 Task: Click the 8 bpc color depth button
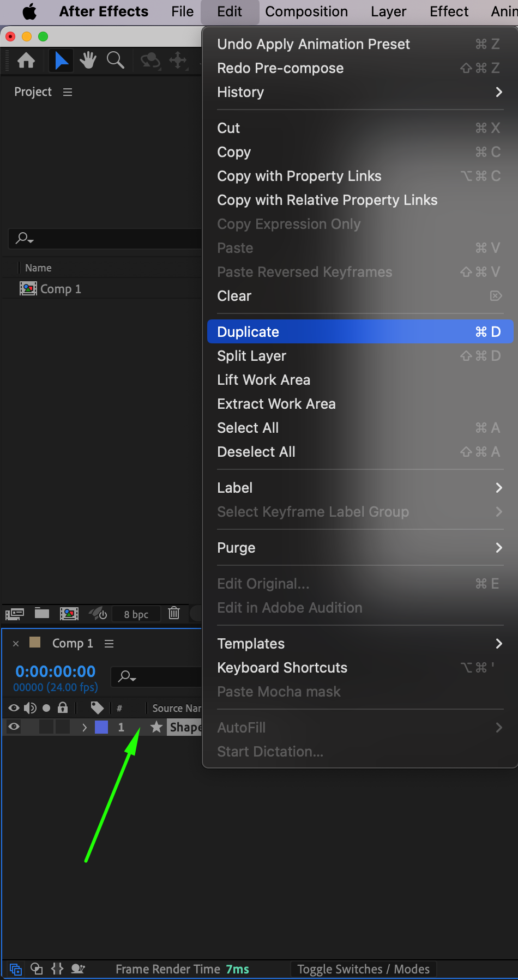coord(136,614)
